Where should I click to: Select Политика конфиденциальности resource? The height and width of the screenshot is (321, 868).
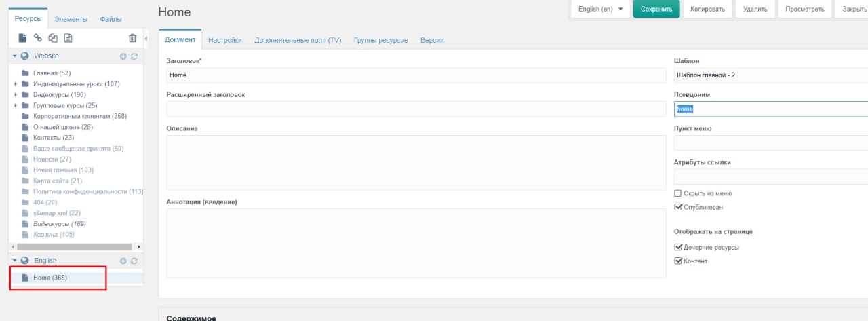[x=88, y=191]
